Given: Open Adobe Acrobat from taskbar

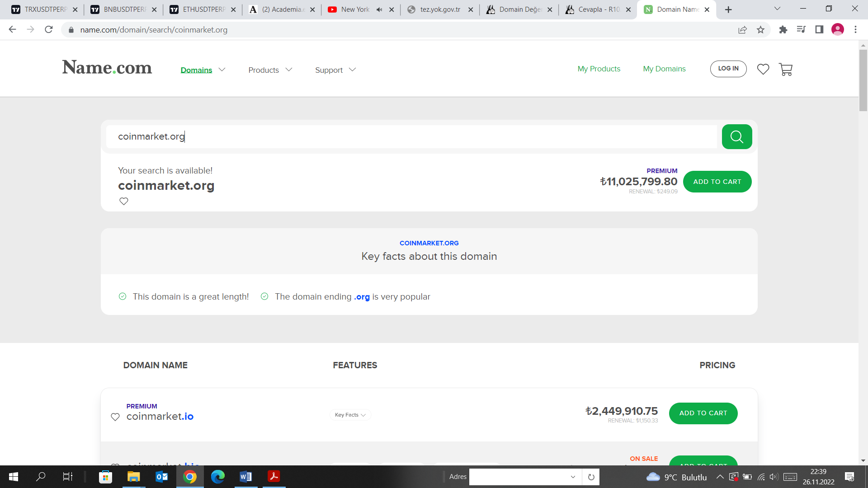Looking at the screenshot, I should (x=274, y=477).
